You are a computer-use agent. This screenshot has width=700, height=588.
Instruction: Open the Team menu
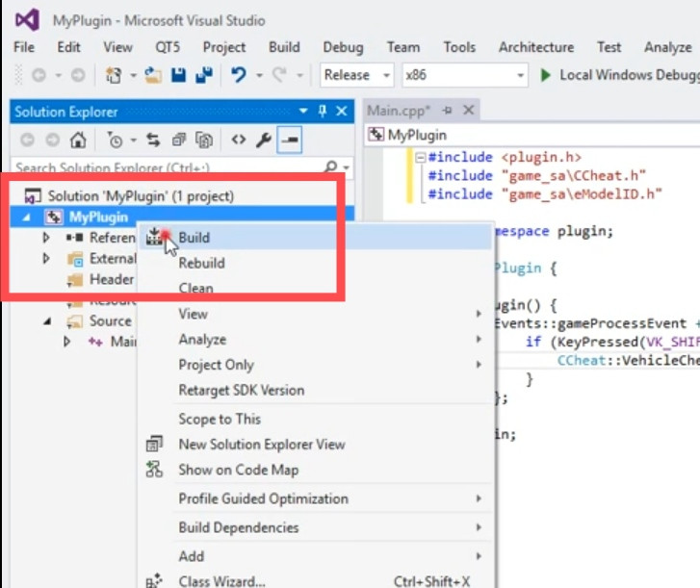click(x=403, y=47)
